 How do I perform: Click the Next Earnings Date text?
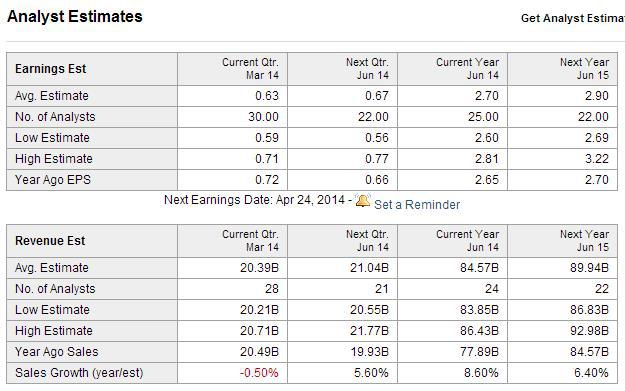(254, 200)
